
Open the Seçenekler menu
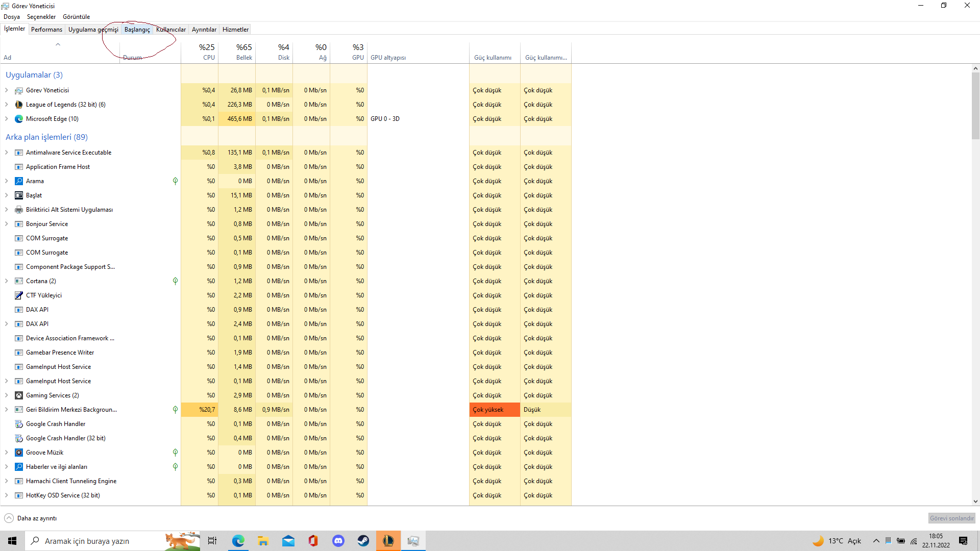point(41,17)
